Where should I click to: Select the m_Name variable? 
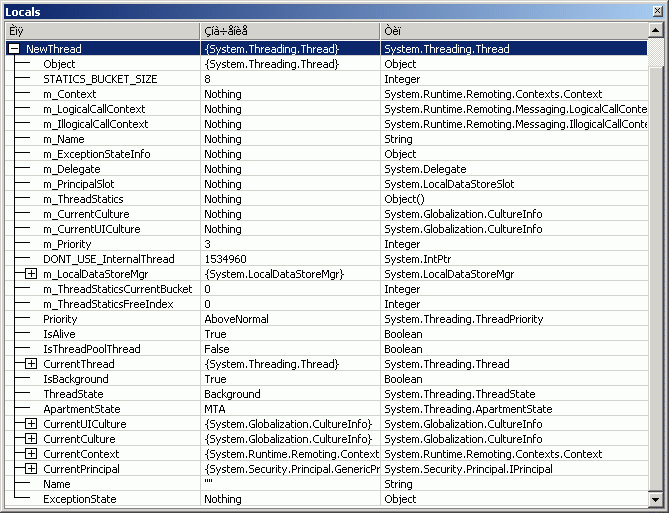tap(64, 139)
